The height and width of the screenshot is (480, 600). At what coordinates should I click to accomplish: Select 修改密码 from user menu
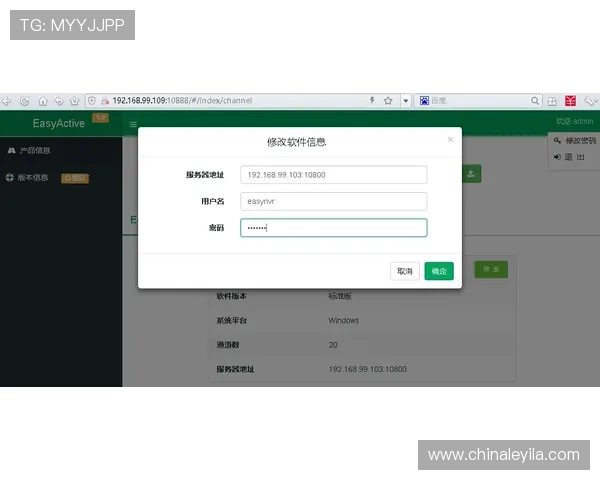pyautogui.click(x=574, y=140)
